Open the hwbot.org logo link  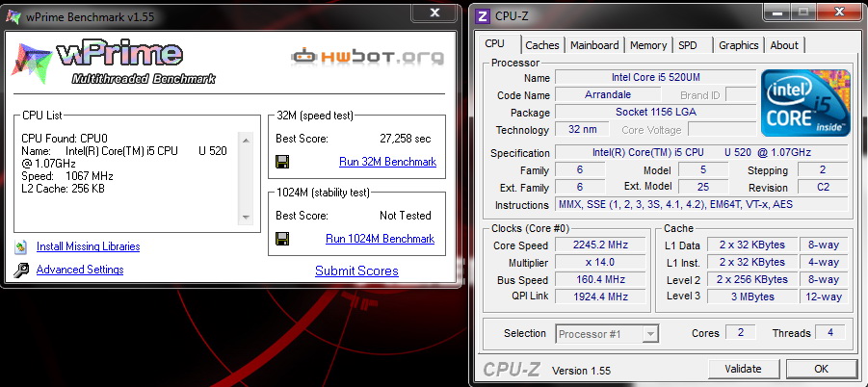click(x=368, y=57)
